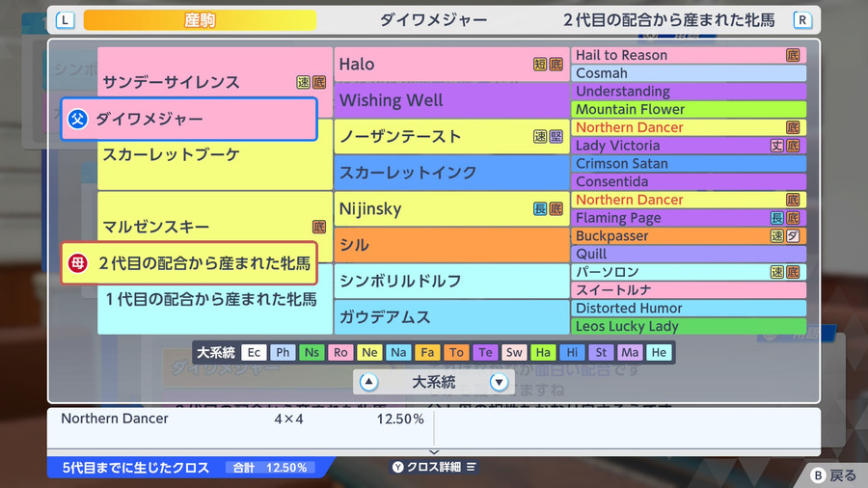Click the up arrow beside 大系統
Viewport: 868px width, 488px height.
tap(368, 382)
